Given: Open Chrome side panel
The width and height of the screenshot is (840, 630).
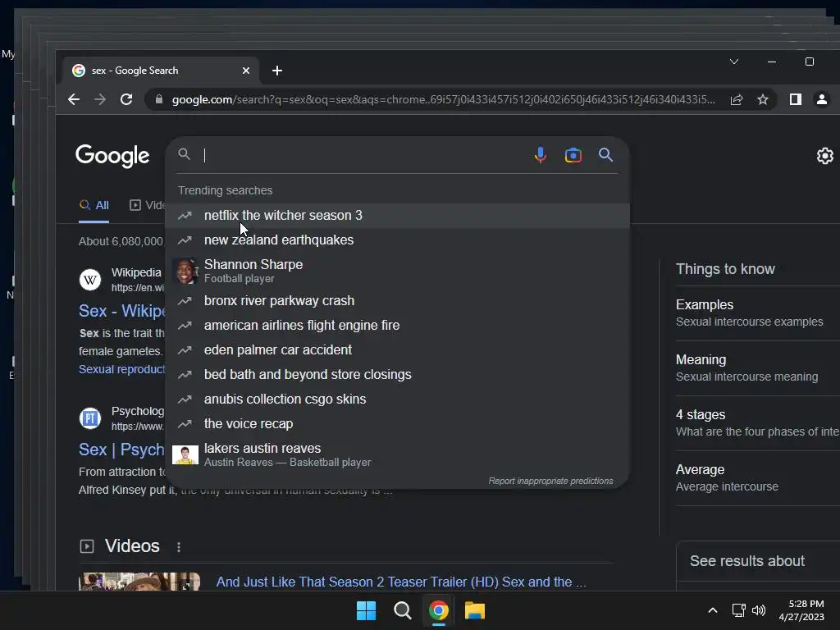Looking at the screenshot, I should 796,99.
